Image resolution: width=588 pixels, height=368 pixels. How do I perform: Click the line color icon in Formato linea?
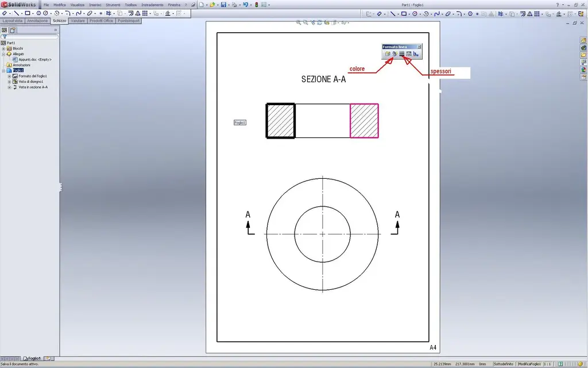pos(394,53)
